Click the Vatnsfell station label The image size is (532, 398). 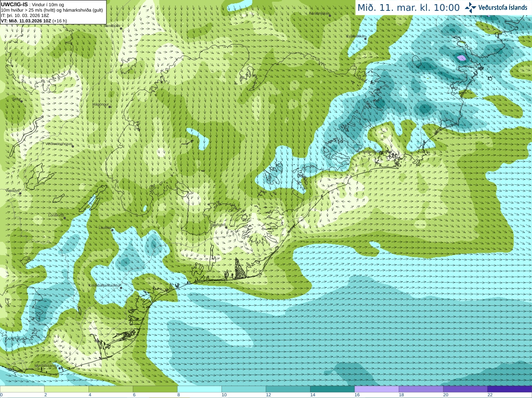point(12,190)
